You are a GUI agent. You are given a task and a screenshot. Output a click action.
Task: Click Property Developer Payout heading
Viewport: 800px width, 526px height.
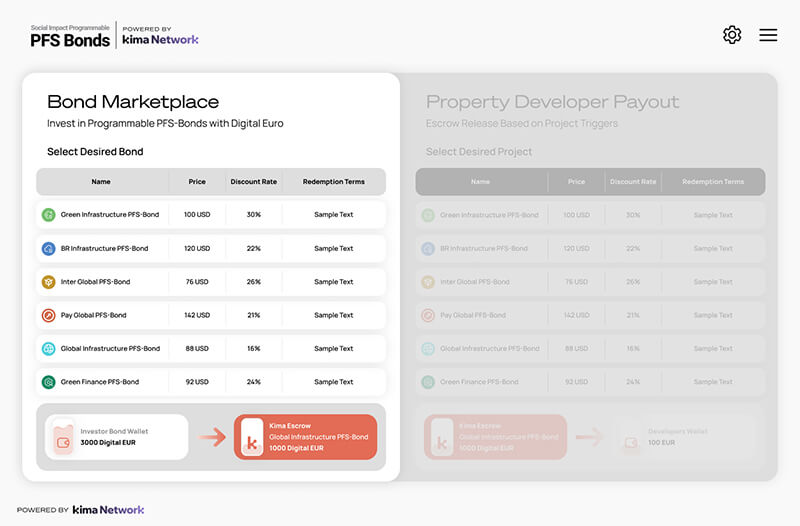[x=553, y=102]
